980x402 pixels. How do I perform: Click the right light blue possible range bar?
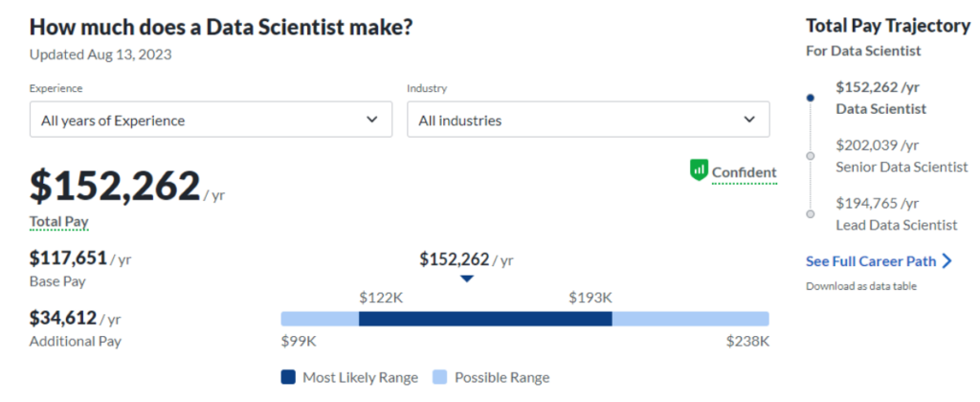(x=690, y=319)
